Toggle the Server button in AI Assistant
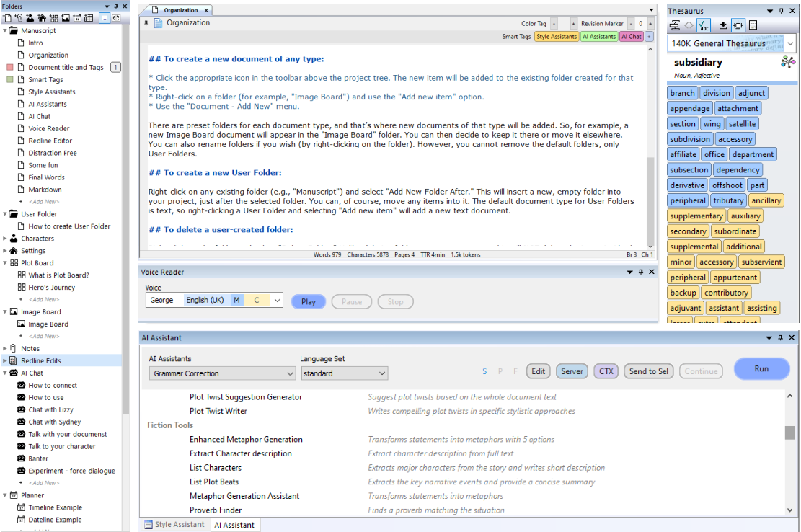Image resolution: width=801 pixels, height=532 pixels. (572, 371)
